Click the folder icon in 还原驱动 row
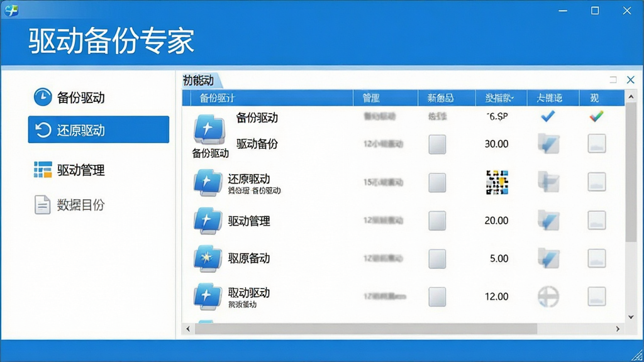This screenshot has width=644, height=362. [548, 182]
